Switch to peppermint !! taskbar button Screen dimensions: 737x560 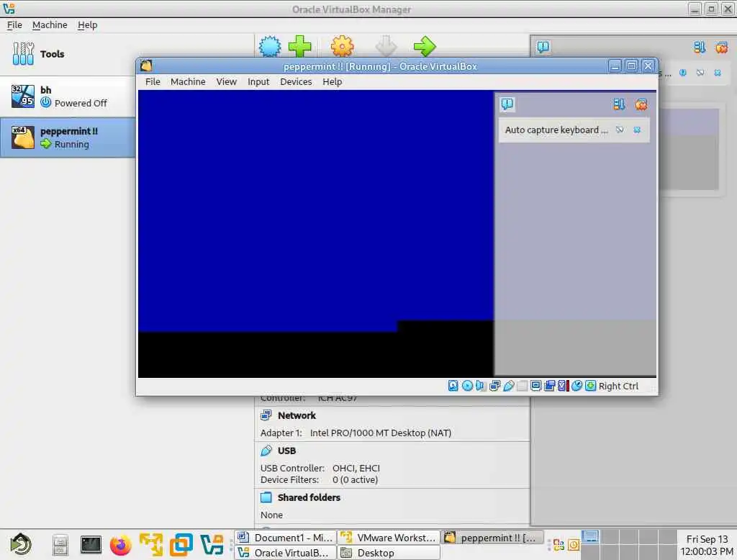pos(492,538)
